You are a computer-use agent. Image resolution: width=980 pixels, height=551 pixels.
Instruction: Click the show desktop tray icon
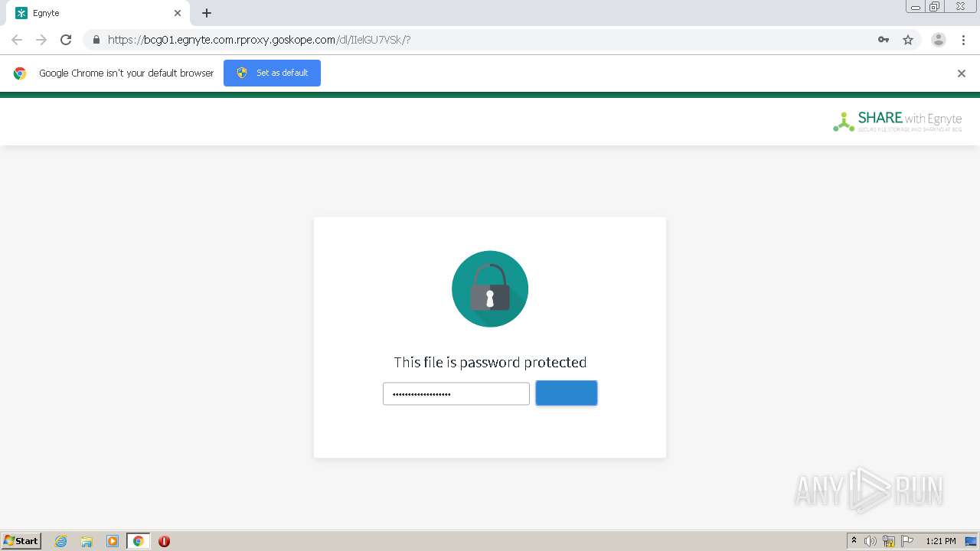click(971, 541)
